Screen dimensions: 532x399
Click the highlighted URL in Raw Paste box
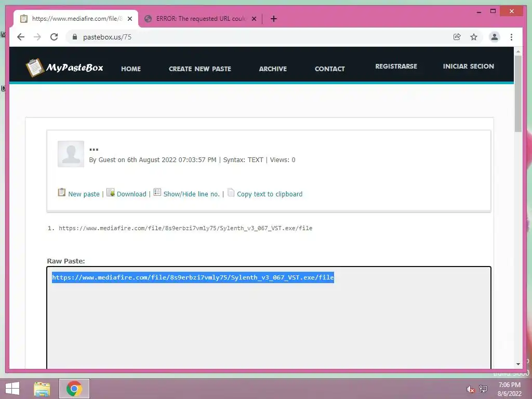(x=193, y=277)
